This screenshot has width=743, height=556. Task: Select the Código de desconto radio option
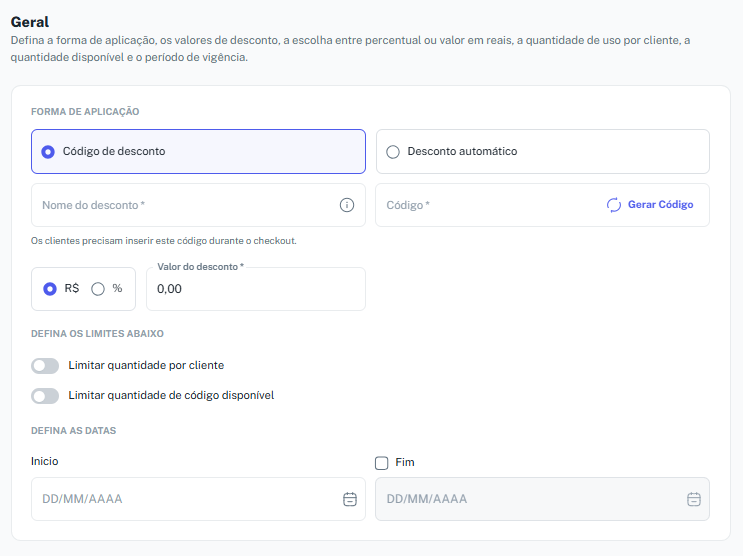pos(48,152)
